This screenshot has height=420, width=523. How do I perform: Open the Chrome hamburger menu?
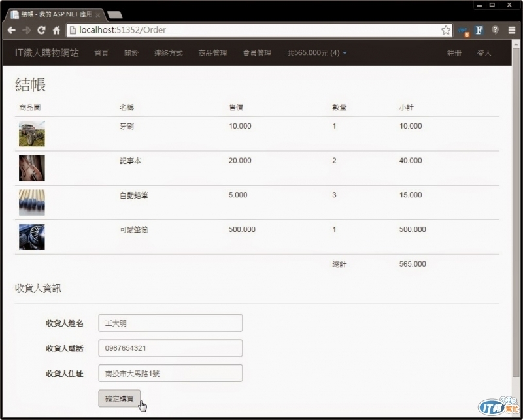(512, 30)
